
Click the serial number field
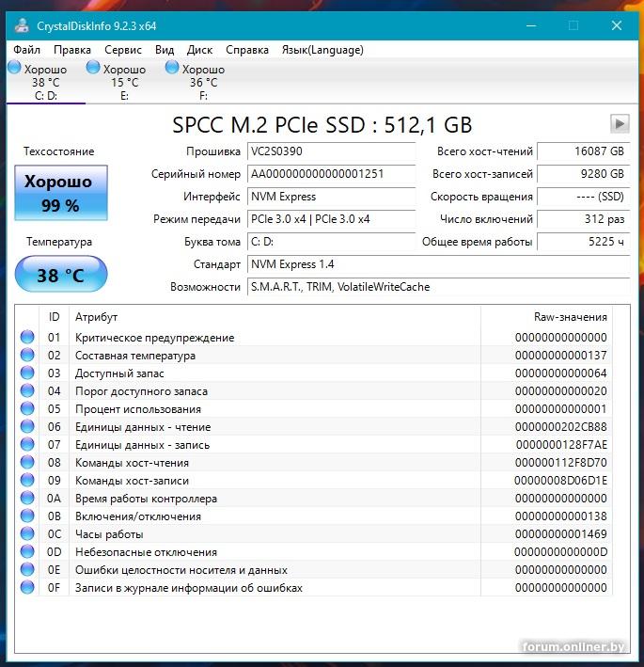tap(331, 174)
